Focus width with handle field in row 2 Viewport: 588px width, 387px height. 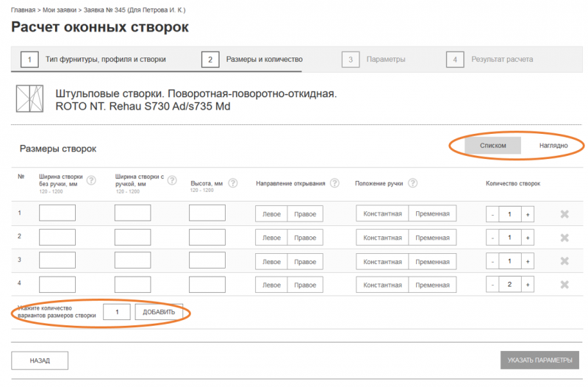coord(133,237)
